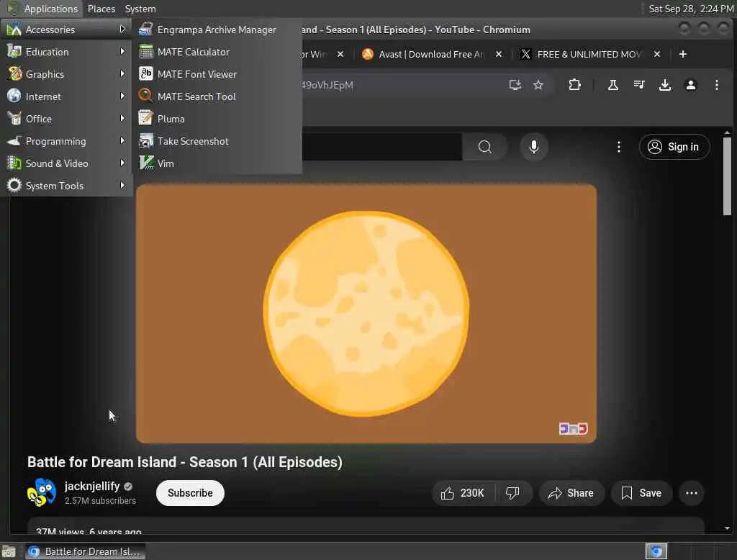This screenshot has width=737, height=560.
Task: Open Pluma text editor
Action: (x=217, y=119)
